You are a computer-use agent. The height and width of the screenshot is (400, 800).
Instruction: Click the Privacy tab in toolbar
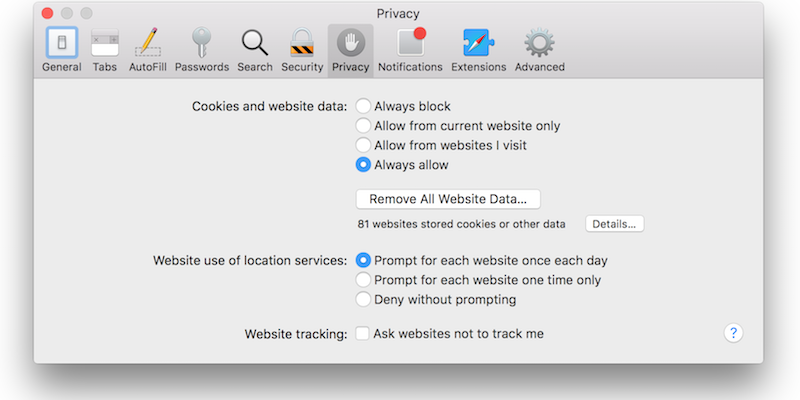[x=351, y=51]
